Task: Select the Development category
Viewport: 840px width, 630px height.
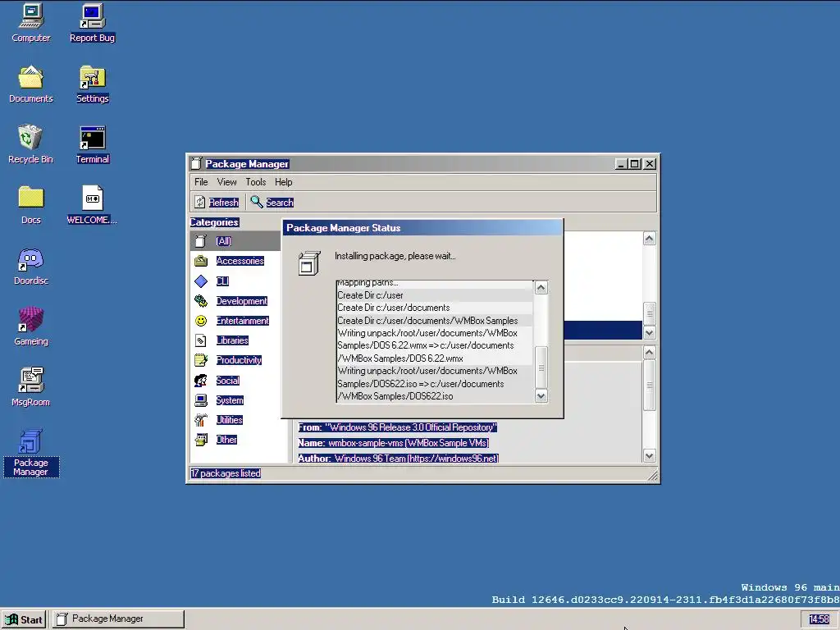Action: (235, 300)
